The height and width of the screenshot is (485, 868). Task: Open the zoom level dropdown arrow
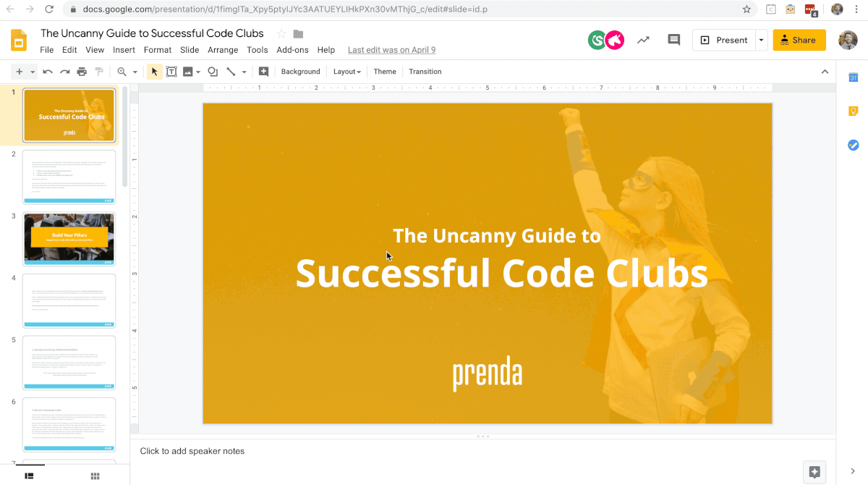pyautogui.click(x=135, y=72)
